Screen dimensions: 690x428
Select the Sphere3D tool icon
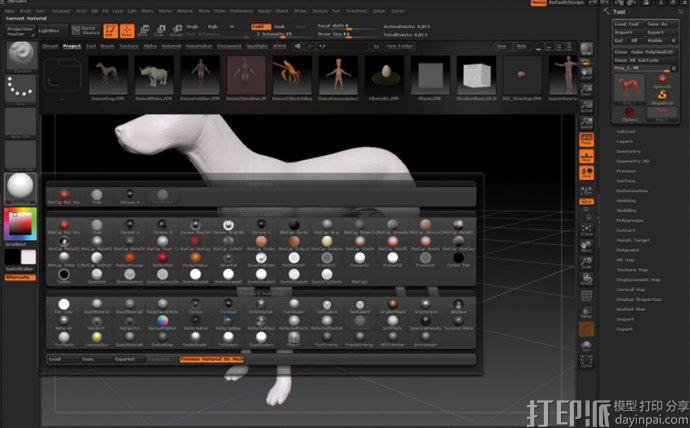click(662, 80)
